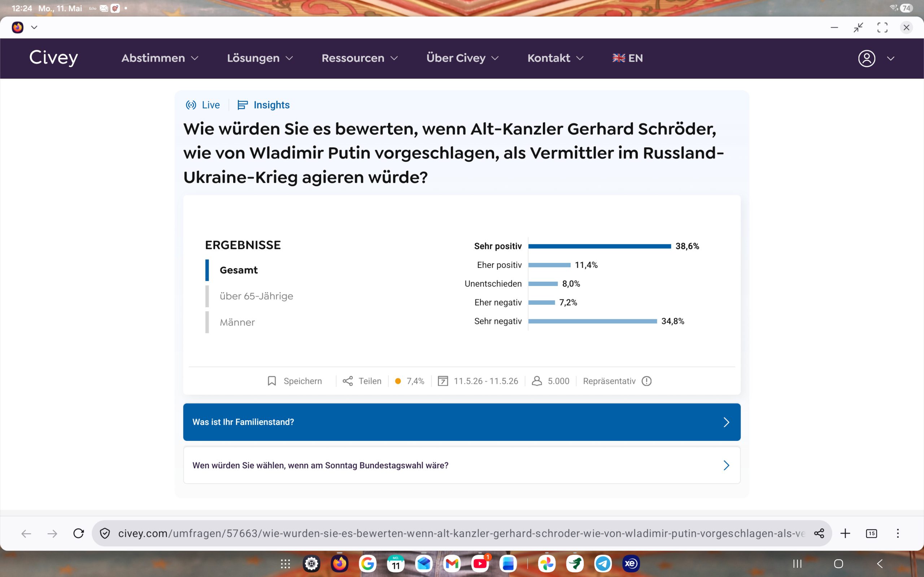Screen dimensions: 924x577
Task: Open the Familienstand question
Action: coord(461,422)
